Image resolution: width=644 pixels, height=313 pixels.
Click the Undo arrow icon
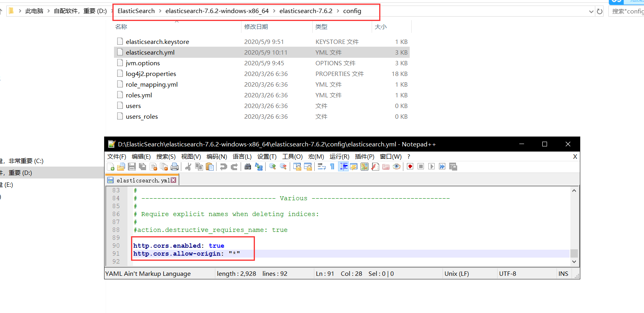pos(224,167)
